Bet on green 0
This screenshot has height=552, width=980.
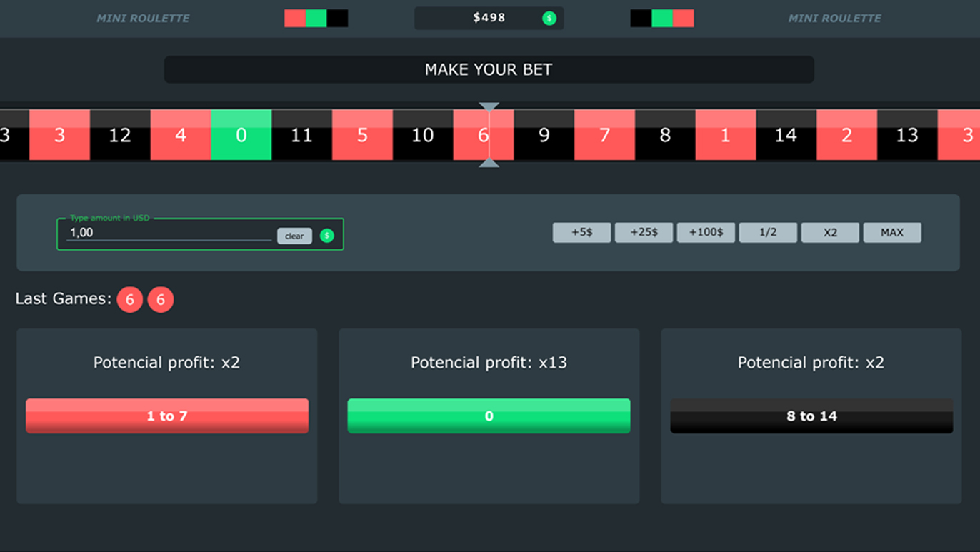coord(489,416)
